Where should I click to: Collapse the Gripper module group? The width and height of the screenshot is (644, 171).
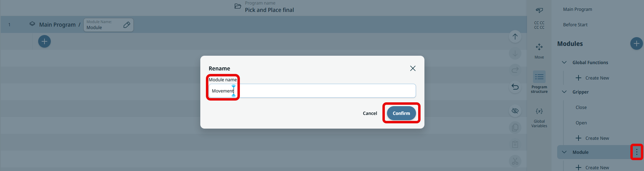pyautogui.click(x=564, y=92)
